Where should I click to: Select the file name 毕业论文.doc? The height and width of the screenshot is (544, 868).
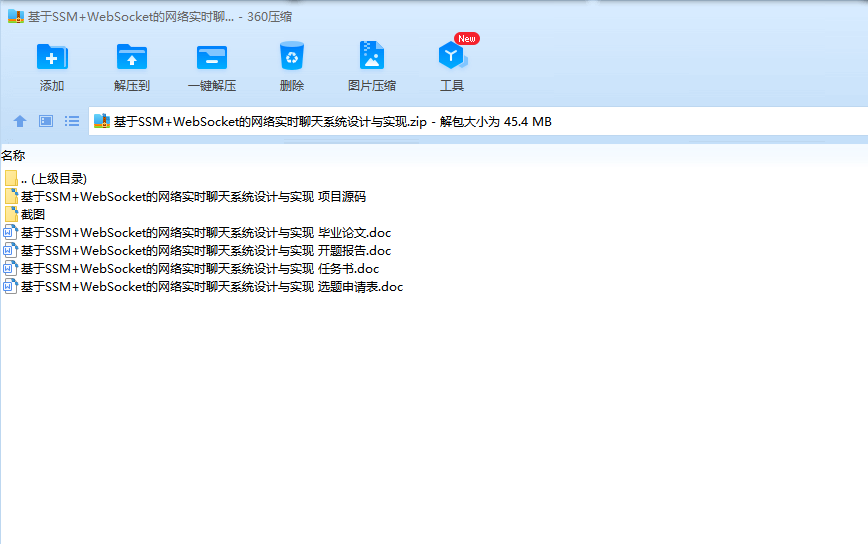206,232
